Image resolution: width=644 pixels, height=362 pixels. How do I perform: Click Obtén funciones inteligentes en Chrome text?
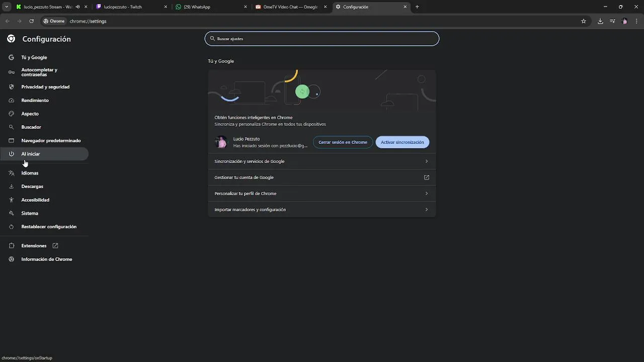[254, 118]
